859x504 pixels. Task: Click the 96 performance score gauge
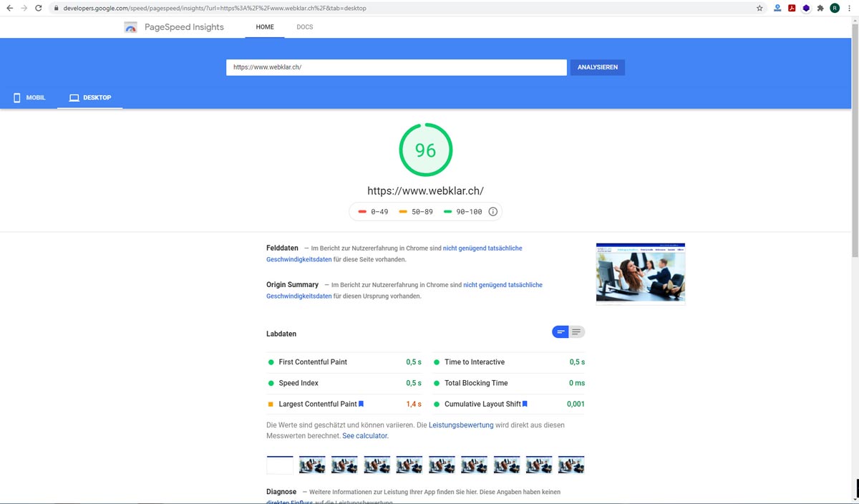(425, 150)
